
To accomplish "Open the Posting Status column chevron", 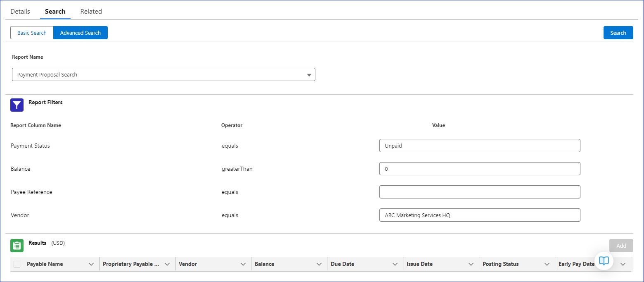I will point(547,264).
